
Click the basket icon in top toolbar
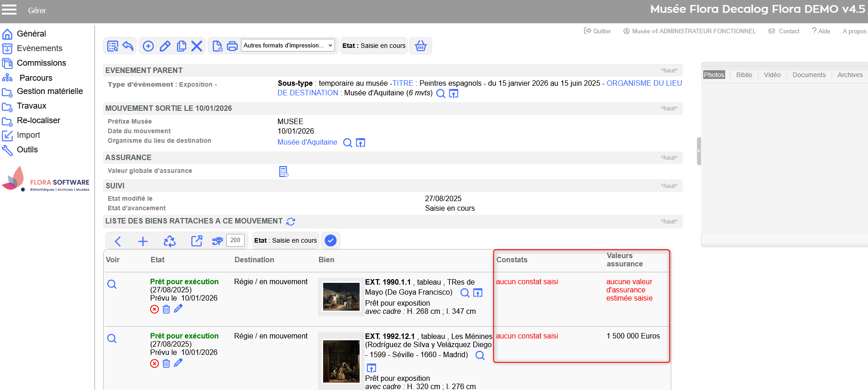point(420,46)
